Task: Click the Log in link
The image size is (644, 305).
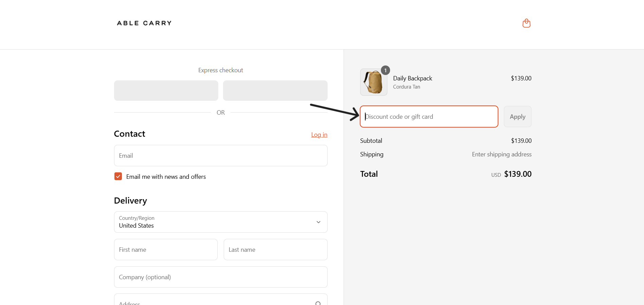Action: pos(319,135)
